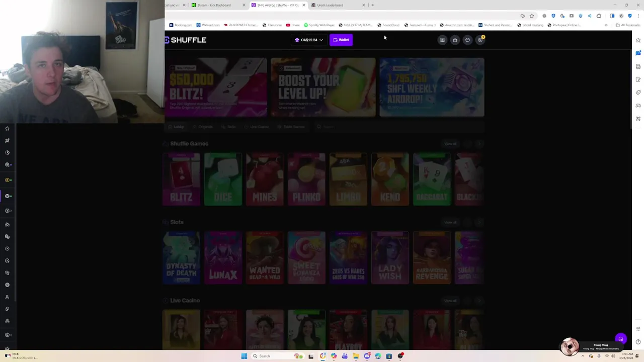Image resolution: width=644 pixels, height=362 pixels.
Task: Open a new browser tab
Action: pos(372,5)
